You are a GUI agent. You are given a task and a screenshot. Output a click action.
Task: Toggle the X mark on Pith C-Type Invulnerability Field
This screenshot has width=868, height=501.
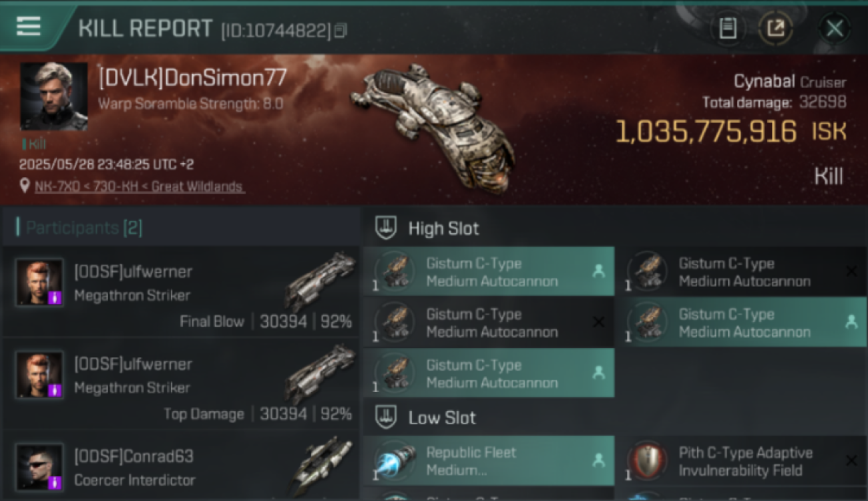coord(851,460)
